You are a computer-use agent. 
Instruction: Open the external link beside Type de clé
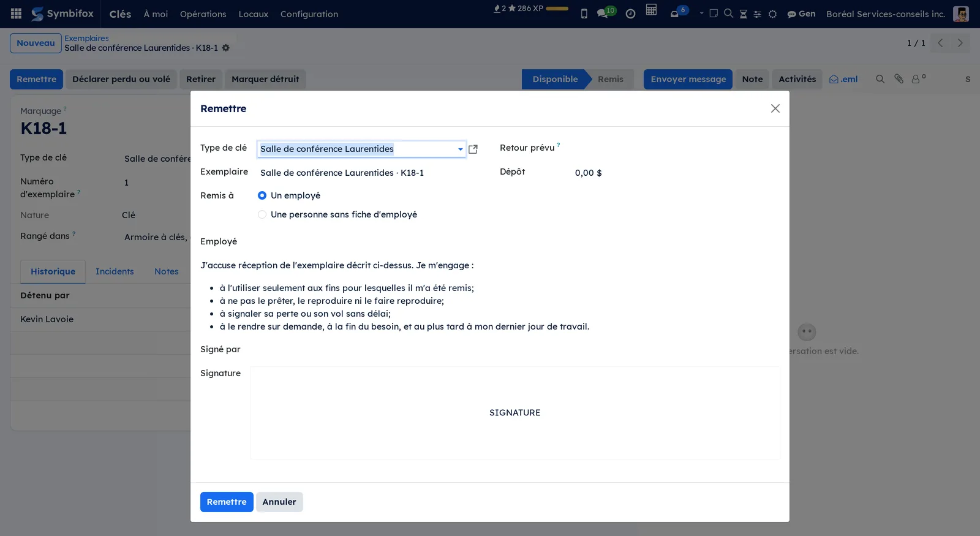tap(473, 149)
